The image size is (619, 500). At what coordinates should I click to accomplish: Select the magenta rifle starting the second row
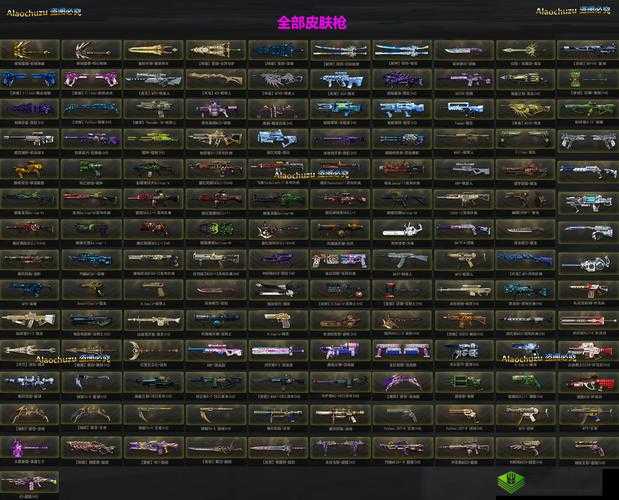(29, 79)
